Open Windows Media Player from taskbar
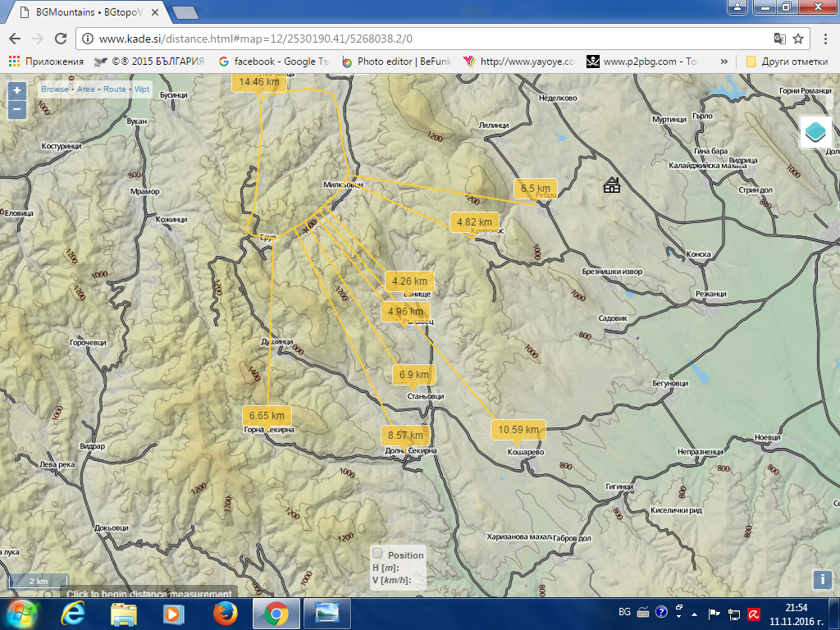840x630 pixels. pyautogui.click(x=173, y=614)
